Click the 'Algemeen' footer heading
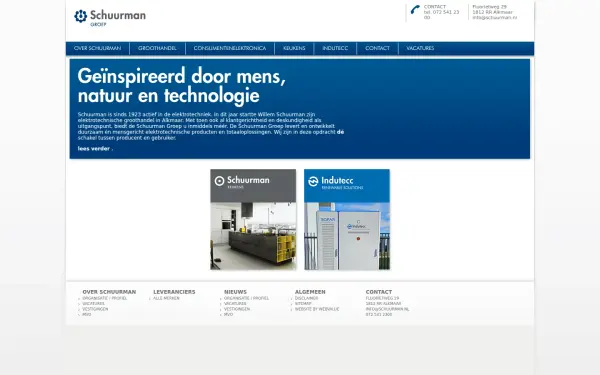The height and width of the screenshot is (375, 600). click(310, 292)
